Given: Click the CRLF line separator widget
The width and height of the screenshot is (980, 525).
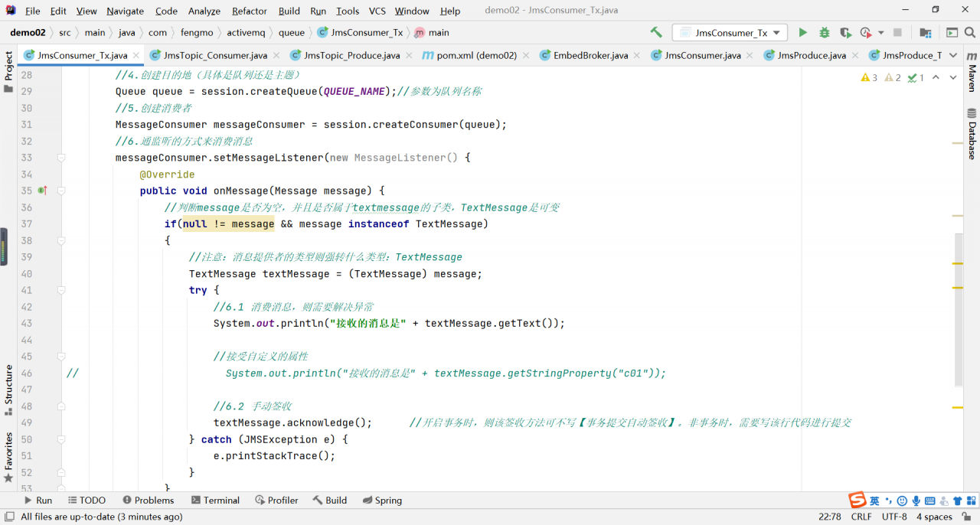Looking at the screenshot, I should click(x=861, y=517).
